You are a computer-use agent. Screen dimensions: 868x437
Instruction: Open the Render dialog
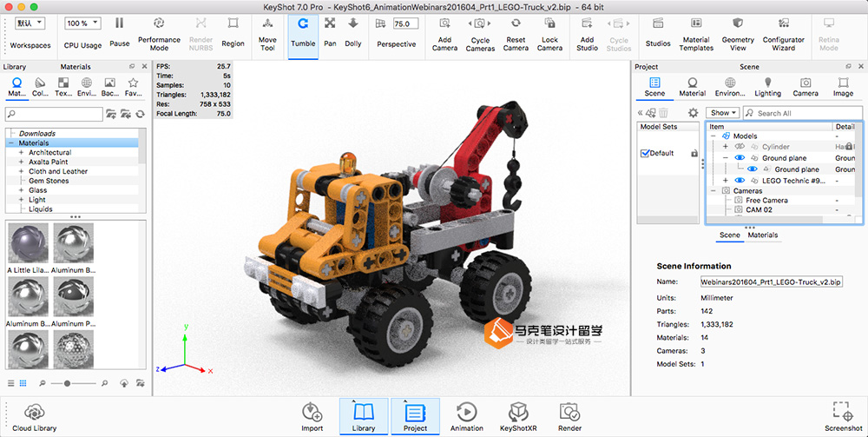click(569, 418)
